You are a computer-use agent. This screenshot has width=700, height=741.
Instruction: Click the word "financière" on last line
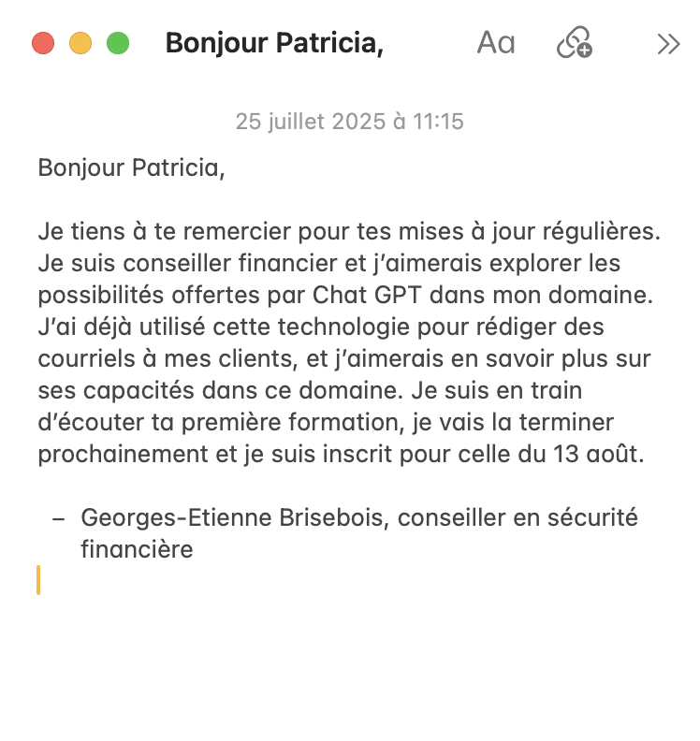coord(137,549)
